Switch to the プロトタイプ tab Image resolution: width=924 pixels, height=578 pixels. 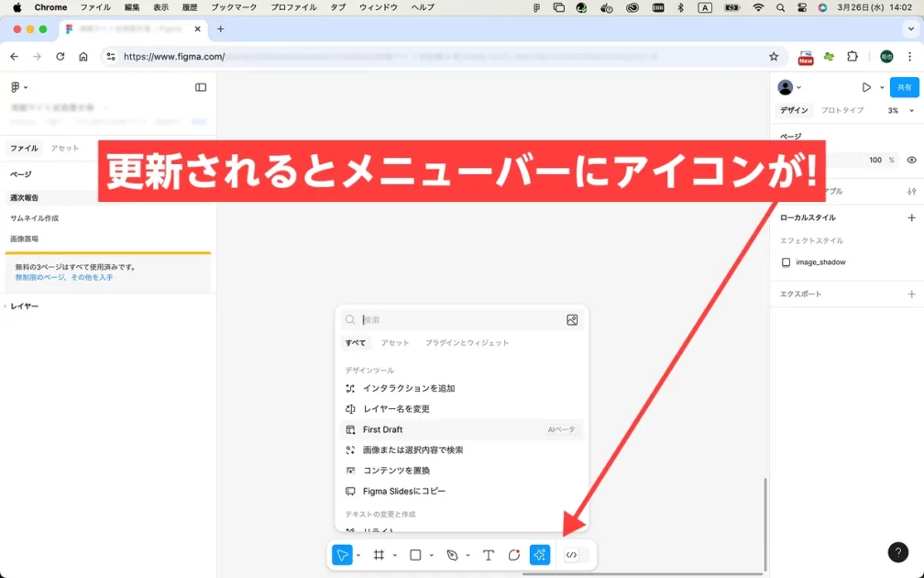(841, 110)
